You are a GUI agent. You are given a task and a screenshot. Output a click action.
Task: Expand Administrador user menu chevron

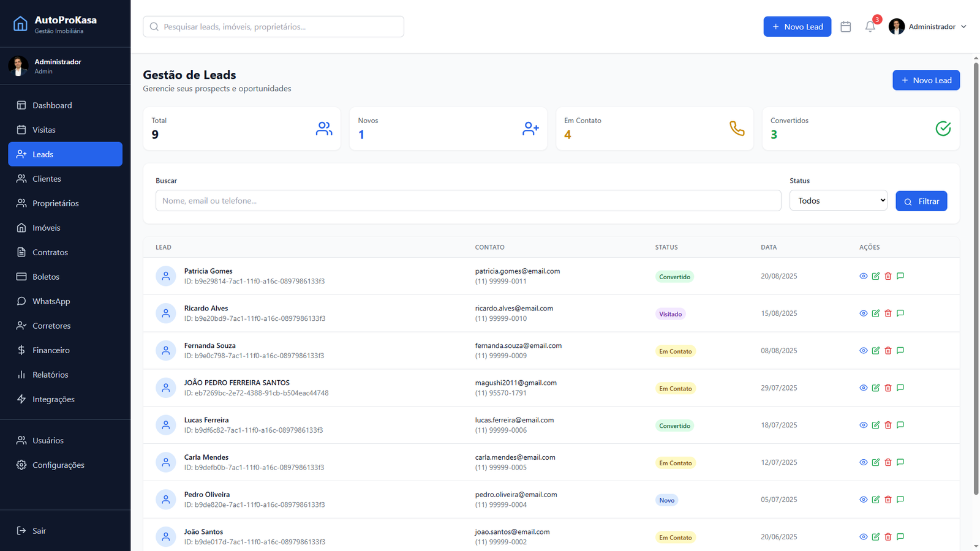963,27
